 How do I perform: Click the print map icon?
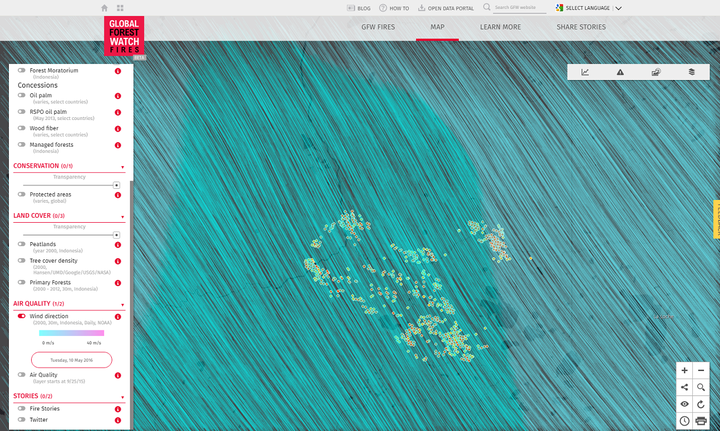701,420
